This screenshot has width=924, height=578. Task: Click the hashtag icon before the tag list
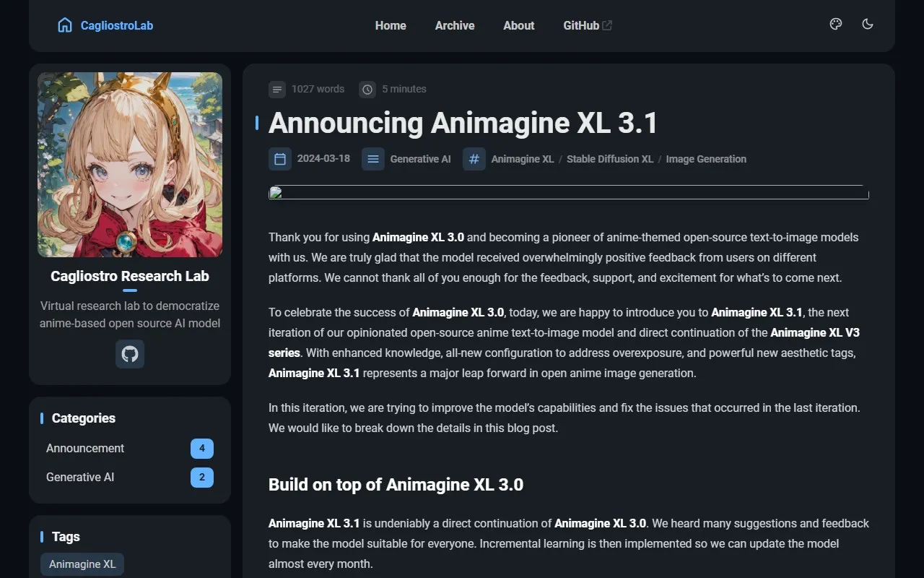tap(474, 159)
